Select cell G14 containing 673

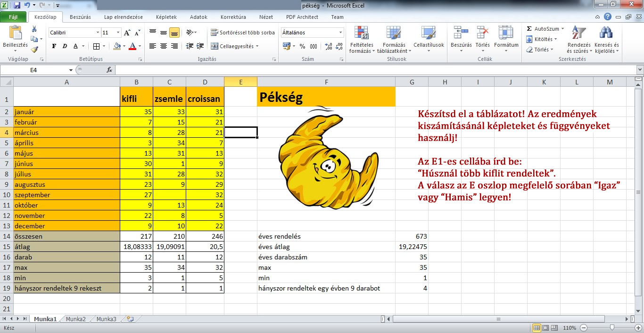click(x=412, y=236)
